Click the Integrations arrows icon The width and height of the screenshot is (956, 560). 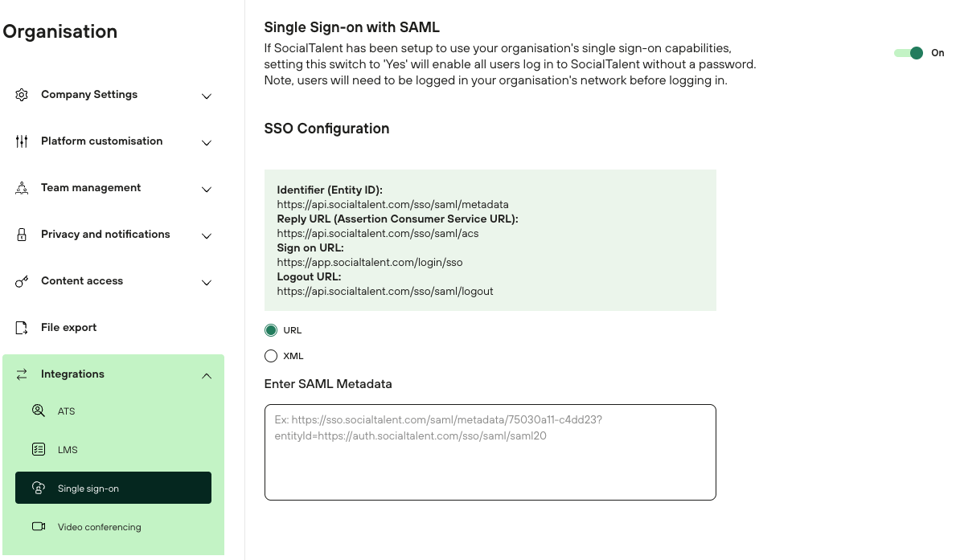[x=22, y=374]
